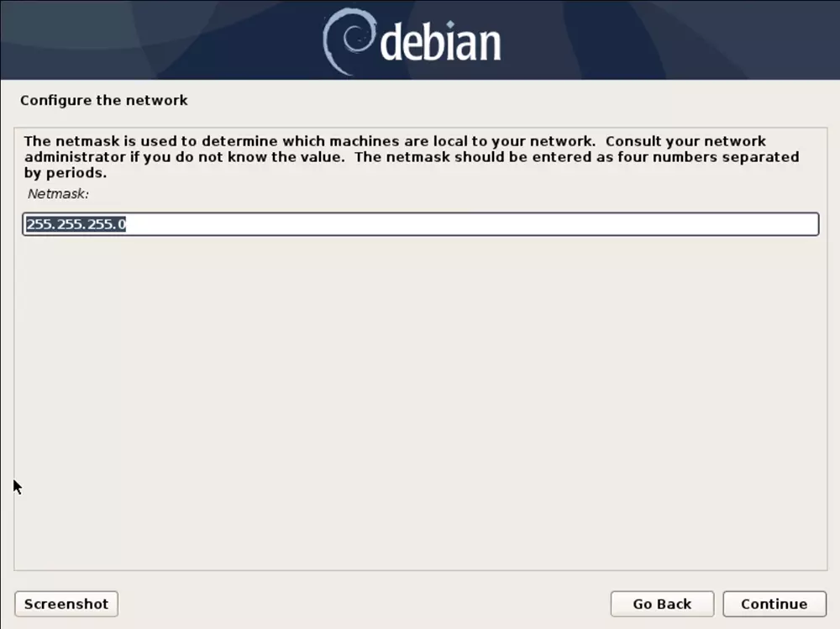The width and height of the screenshot is (840, 629).
Task: Click the words 'local to your network'
Action: tap(514, 141)
